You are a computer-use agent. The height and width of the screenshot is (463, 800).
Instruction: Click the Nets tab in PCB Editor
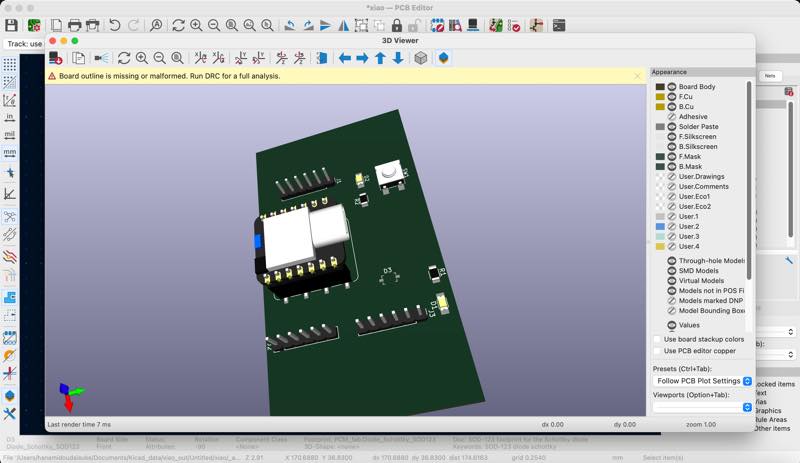coord(770,76)
